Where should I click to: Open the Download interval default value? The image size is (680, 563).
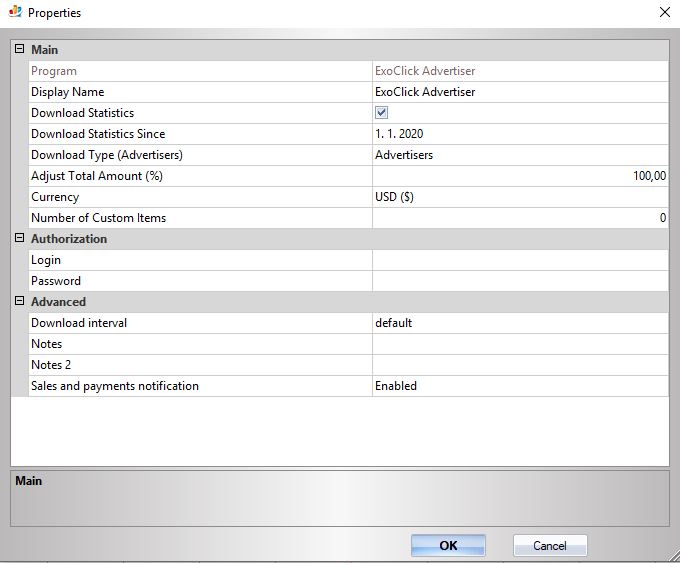pyautogui.click(x=520, y=323)
